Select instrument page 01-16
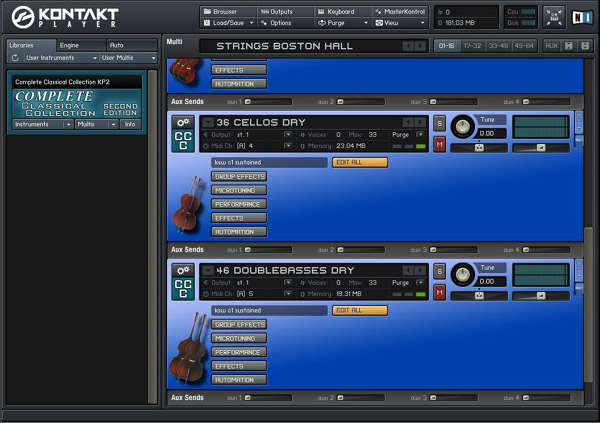This screenshot has height=423, width=600. coord(447,46)
